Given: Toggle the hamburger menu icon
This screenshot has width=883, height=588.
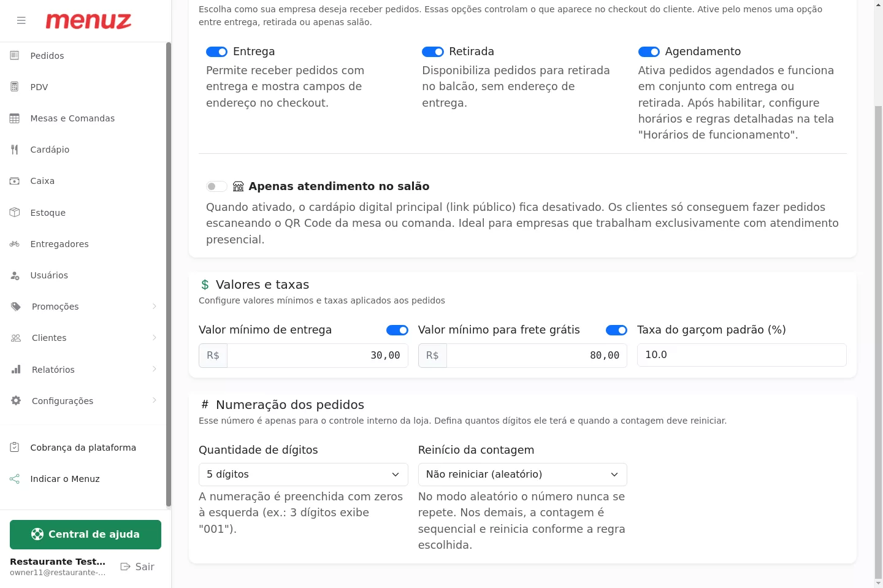Looking at the screenshot, I should (21, 21).
